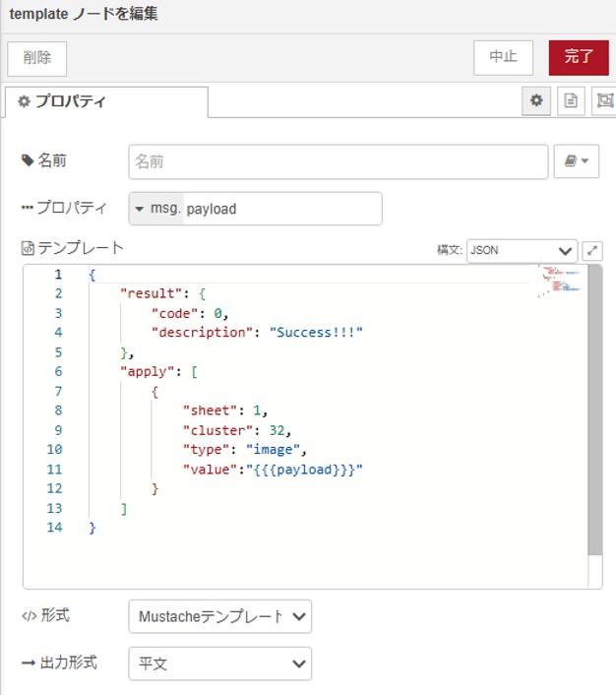Open the Mustacheテンプレート format dropdown

coord(219,617)
